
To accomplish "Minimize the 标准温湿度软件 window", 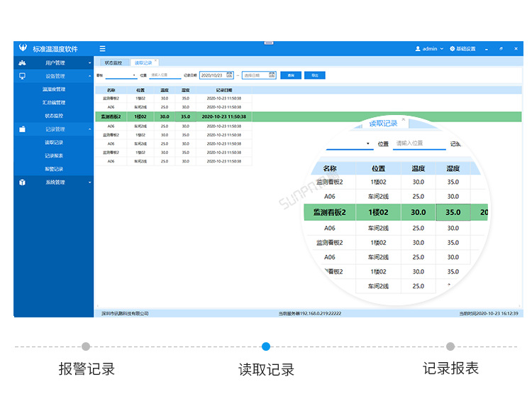I will [487, 49].
